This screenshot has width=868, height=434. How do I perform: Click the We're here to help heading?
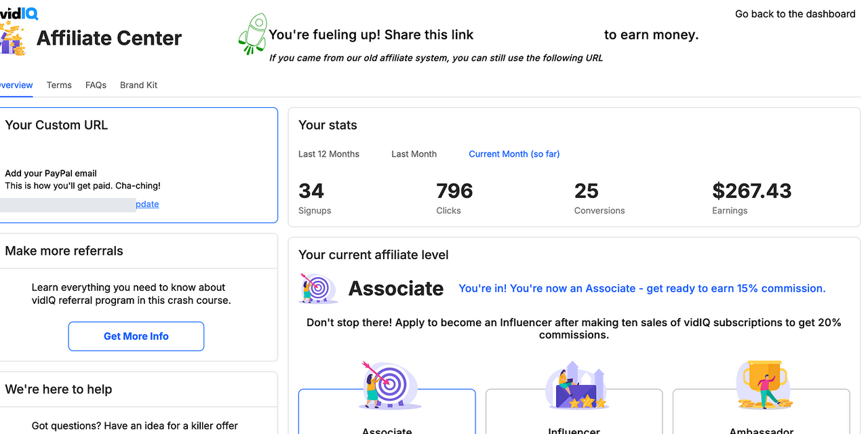pos(58,389)
